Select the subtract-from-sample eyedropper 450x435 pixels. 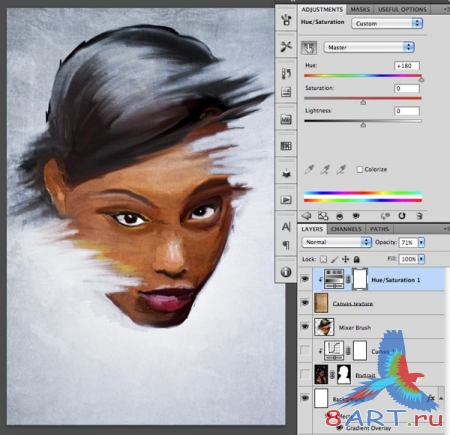(340, 170)
